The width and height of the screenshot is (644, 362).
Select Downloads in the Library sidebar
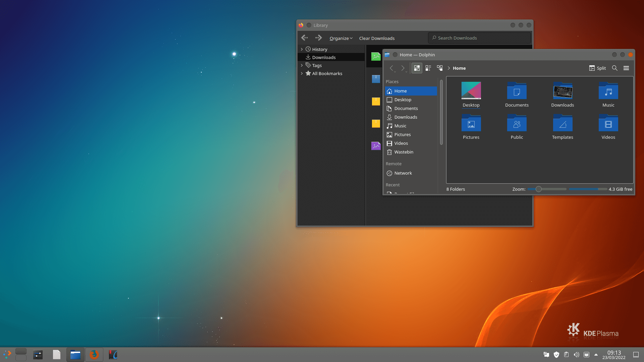point(324,57)
